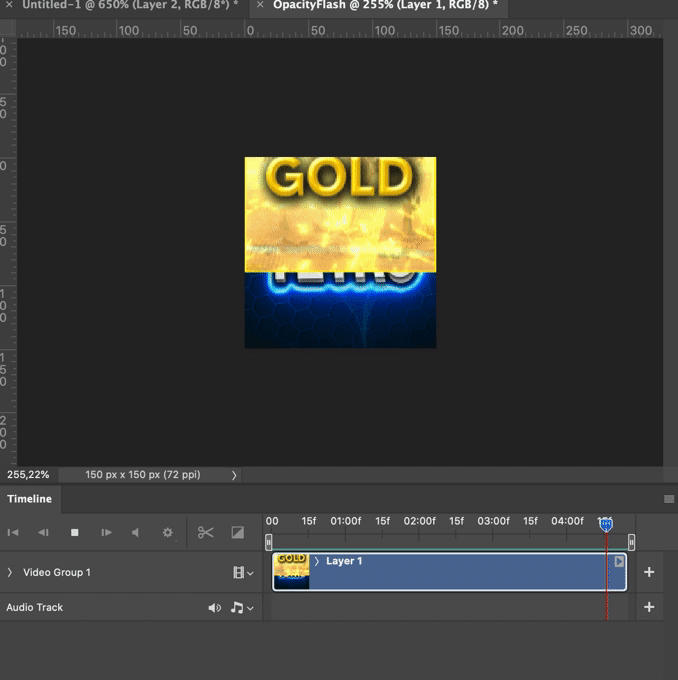Select the Timeline panel tab
The image size is (678, 680).
(x=29, y=499)
